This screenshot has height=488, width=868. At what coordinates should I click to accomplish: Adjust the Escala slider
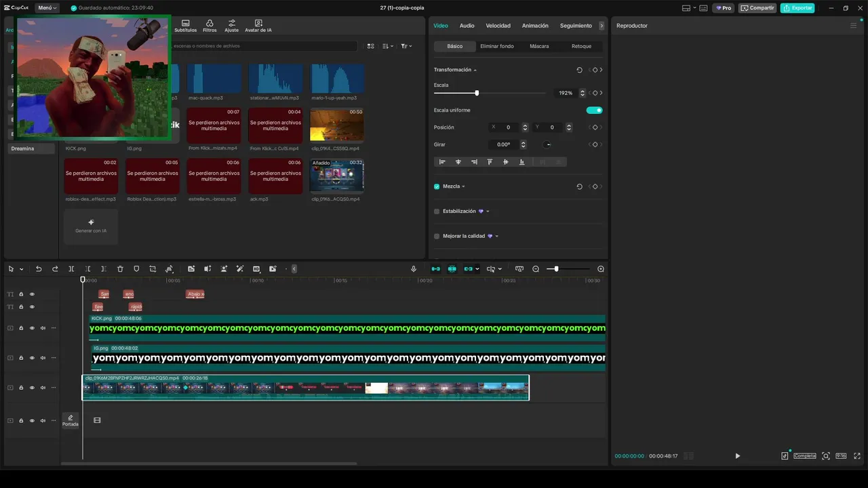(x=477, y=93)
